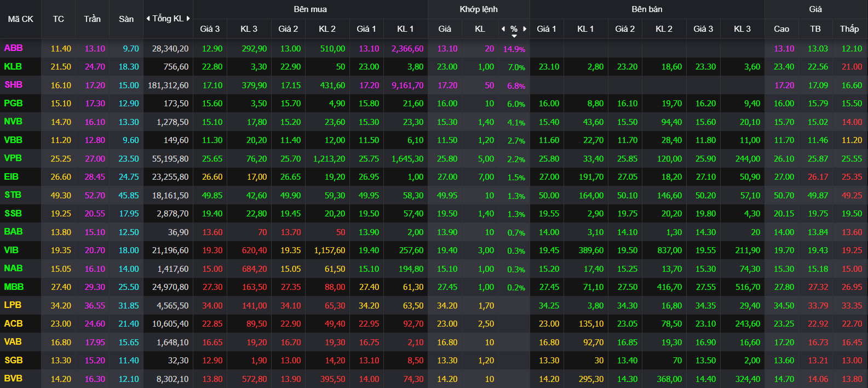This screenshot has width=868, height=388.
Task: Click the Khớp lệnh group header
Action: click(479, 9)
